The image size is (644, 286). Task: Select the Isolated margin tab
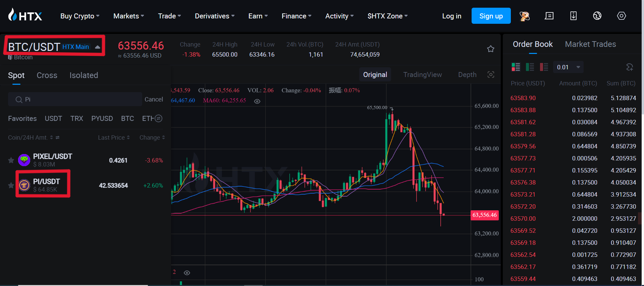pyautogui.click(x=84, y=75)
